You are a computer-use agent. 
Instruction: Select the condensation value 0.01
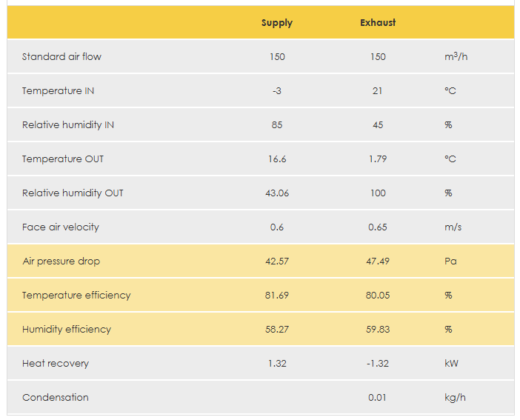coord(378,398)
